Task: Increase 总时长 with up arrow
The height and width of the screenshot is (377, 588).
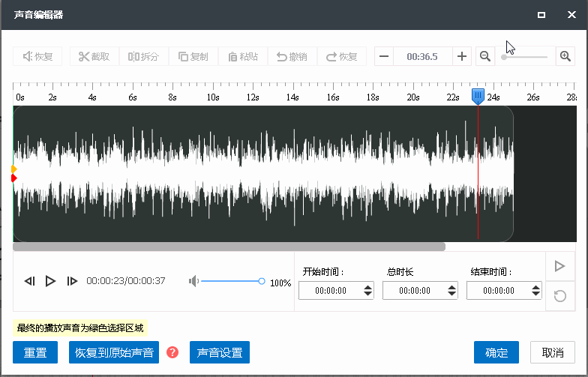Action: coord(452,286)
